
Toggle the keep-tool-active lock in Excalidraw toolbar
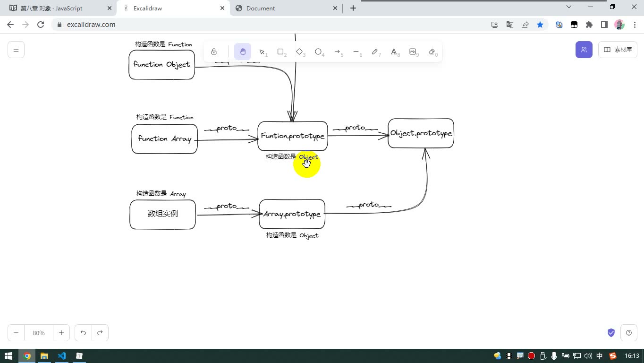(214, 52)
